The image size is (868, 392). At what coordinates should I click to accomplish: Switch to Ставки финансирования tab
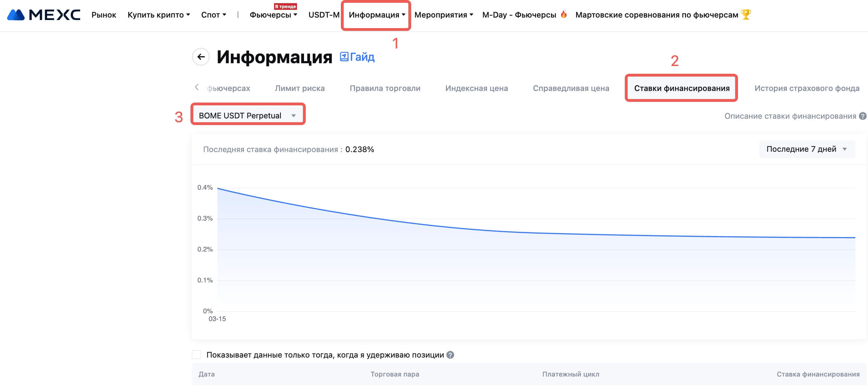[x=681, y=88]
